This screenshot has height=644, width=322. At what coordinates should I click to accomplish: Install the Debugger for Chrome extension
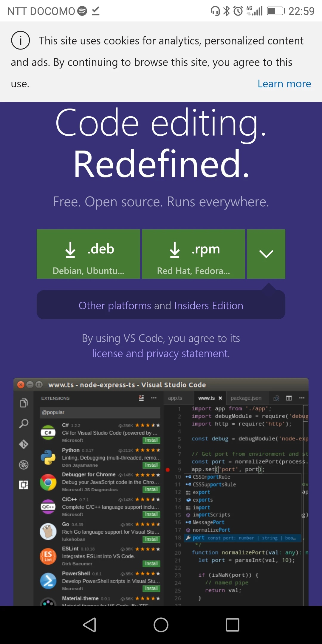coord(151,490)
